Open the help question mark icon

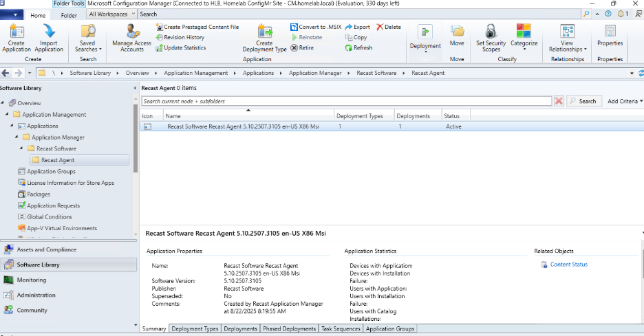[608, 14]
